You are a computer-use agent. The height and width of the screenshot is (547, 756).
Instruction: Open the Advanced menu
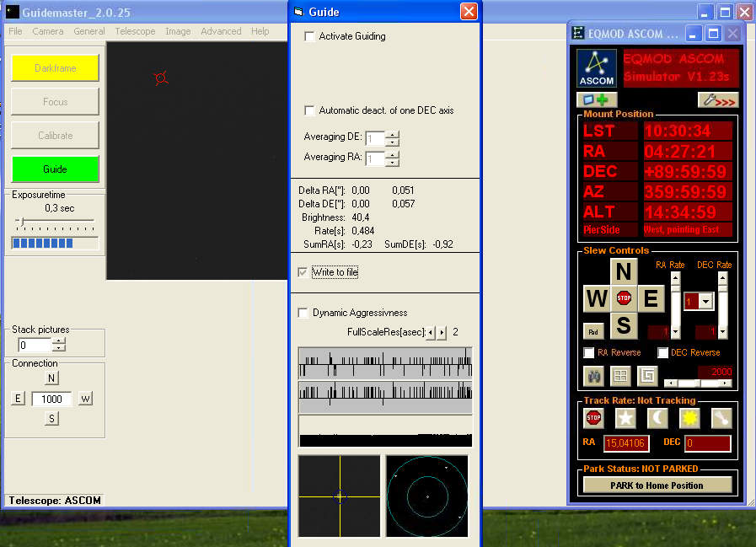point(221,31)
